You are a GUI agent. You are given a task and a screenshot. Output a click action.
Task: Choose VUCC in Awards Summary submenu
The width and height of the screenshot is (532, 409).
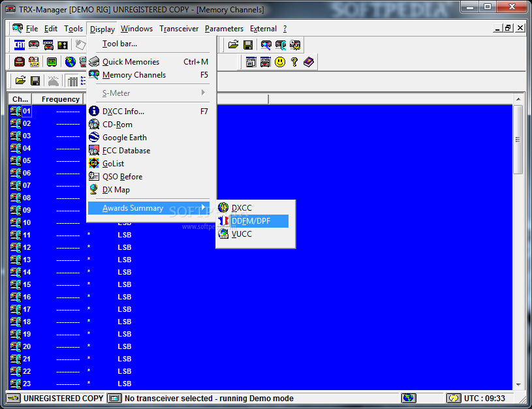coord(253,234)
